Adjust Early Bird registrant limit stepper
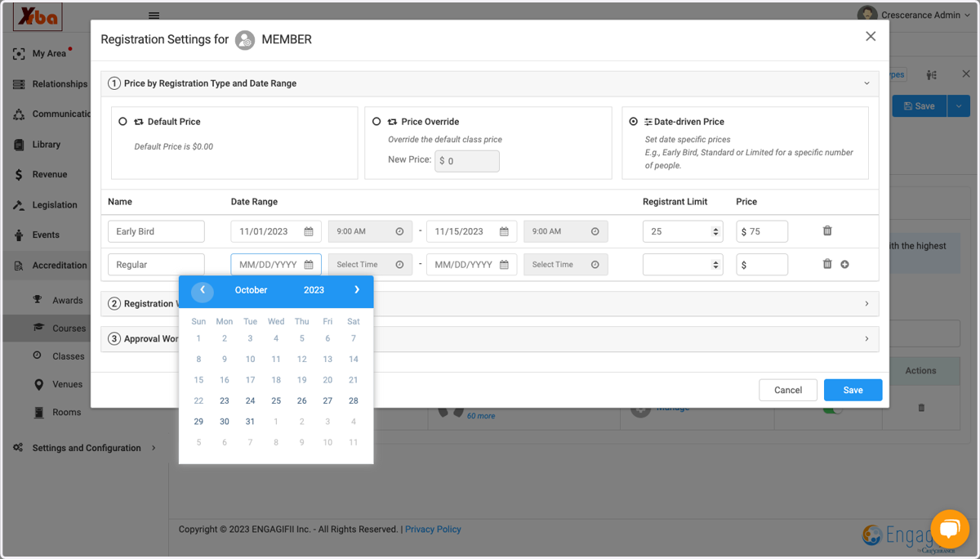 [x=716, y=232]
